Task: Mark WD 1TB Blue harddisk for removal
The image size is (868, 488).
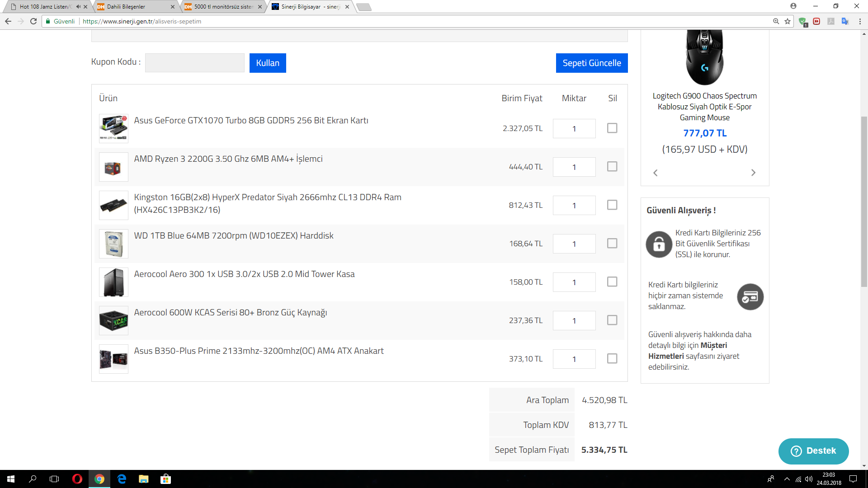Action: 612,244
